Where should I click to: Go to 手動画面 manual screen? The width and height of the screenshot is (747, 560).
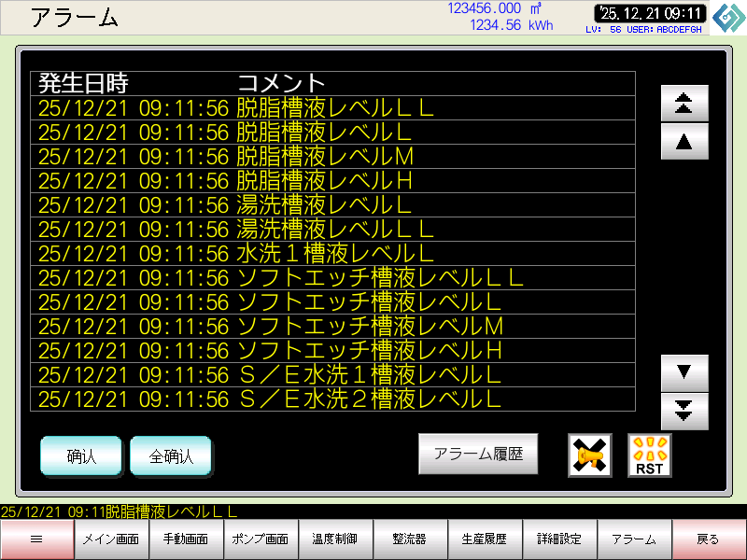point(186,539)
